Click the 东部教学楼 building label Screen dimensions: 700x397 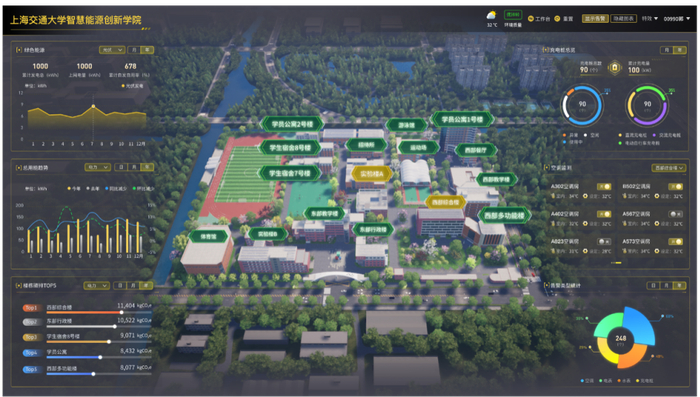(325, 213)
